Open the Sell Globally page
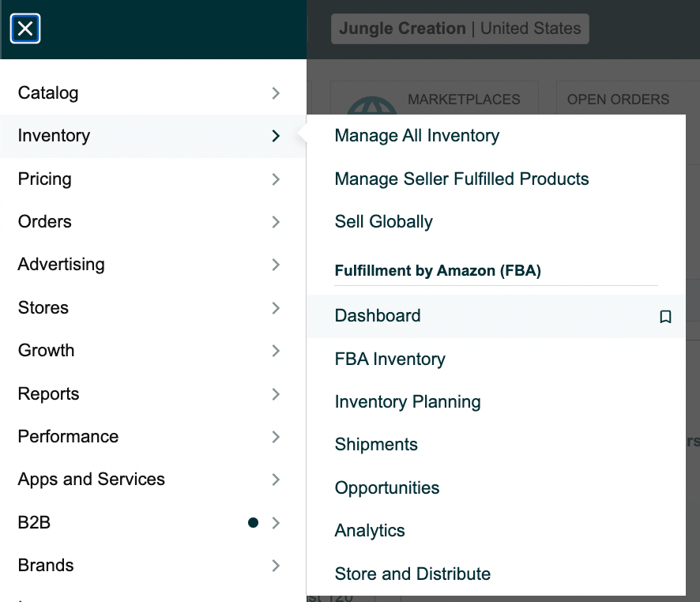Image resolution: width=700 pixels, height=602 pixels. pyautogui.click(x=383, y=222)
